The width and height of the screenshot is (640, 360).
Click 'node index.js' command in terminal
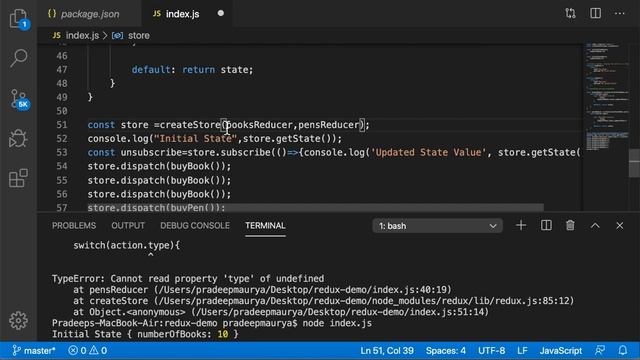337,323
